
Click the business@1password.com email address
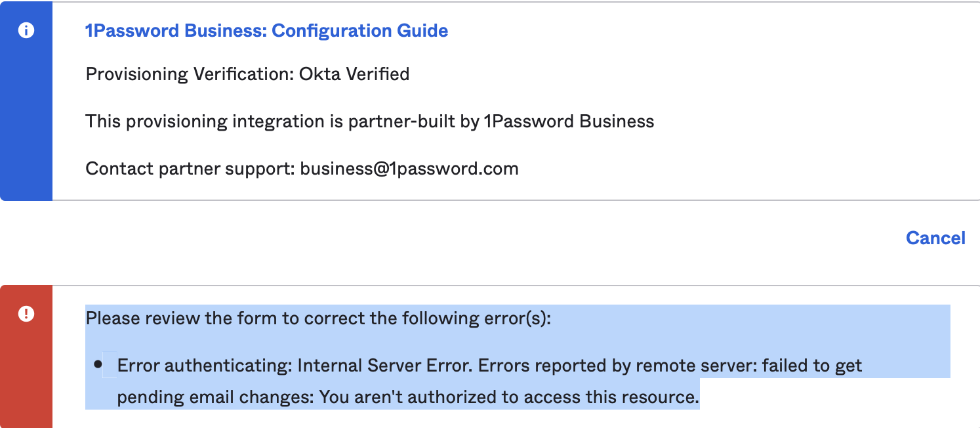click(x=409, y=169)
